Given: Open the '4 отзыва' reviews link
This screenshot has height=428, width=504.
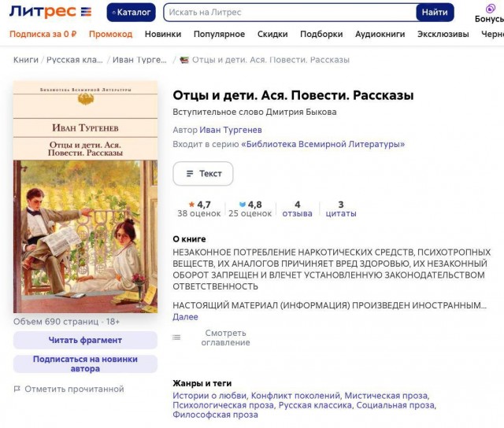Looking at the screenshot, I should (298, 208).
